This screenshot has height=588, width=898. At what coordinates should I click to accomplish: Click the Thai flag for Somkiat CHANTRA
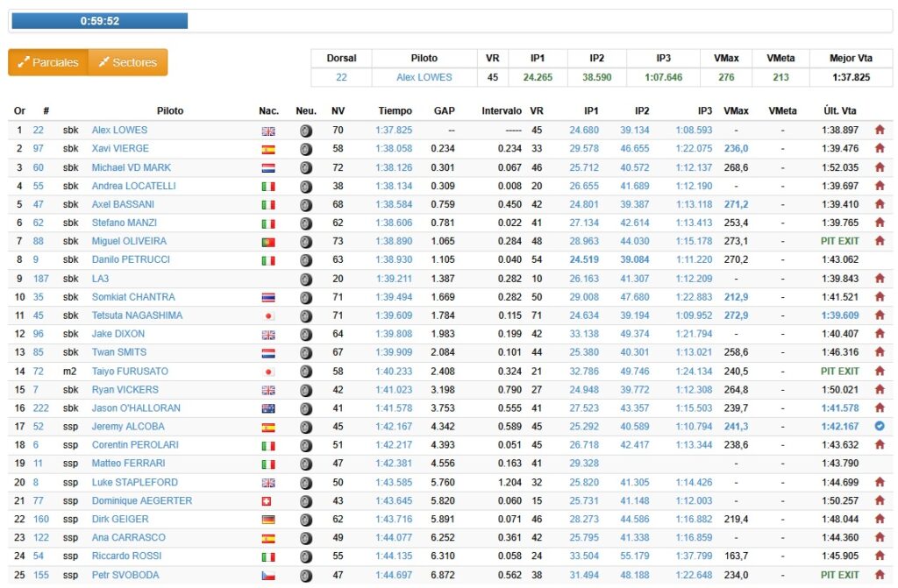[x=268, y=297]
